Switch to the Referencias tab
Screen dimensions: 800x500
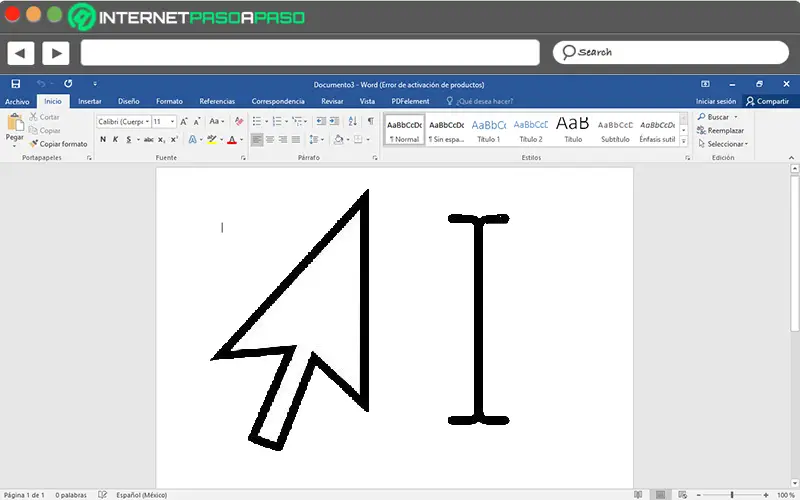coord(217,101)
